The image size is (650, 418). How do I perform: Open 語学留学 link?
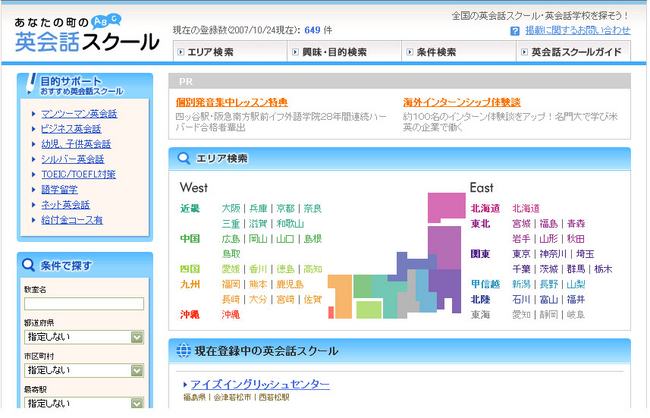point(59,190)
